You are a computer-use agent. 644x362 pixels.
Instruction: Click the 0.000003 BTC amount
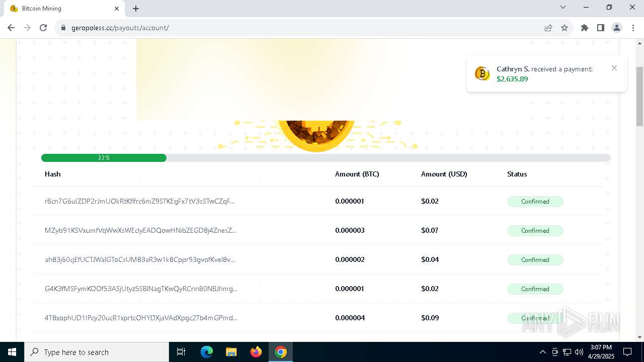[x=350, y=230]
